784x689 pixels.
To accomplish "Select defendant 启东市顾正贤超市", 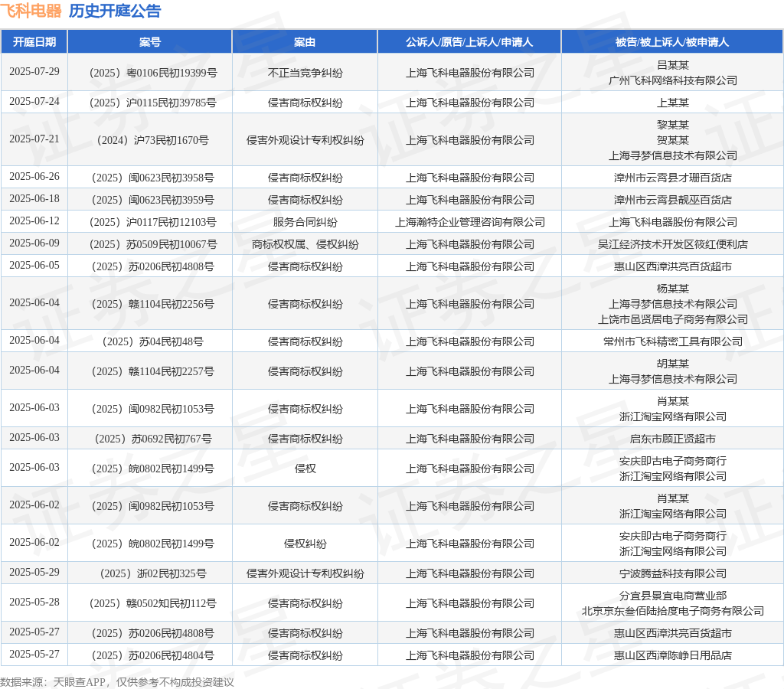I will pyautogui.click(x=672, y=439).
